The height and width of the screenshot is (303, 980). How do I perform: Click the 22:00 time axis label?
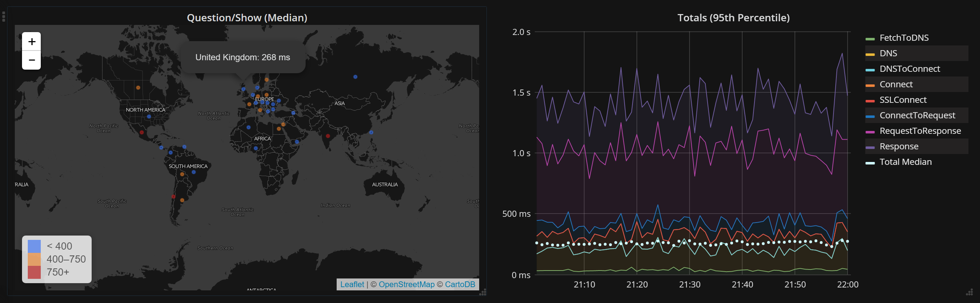(847, 284)
